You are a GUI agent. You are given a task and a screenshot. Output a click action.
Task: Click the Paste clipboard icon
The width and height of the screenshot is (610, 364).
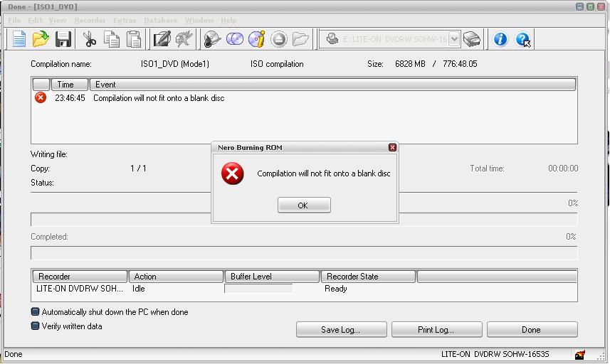click(x=134, y=39)
